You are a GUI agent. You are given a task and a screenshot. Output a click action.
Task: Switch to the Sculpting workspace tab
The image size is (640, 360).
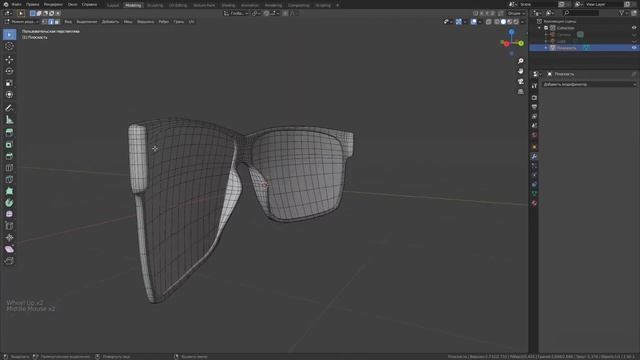point(155,5)
